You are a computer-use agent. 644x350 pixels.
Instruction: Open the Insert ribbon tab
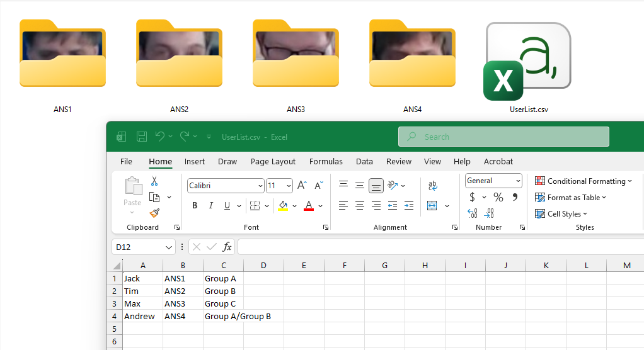click(x=194, y=162)
